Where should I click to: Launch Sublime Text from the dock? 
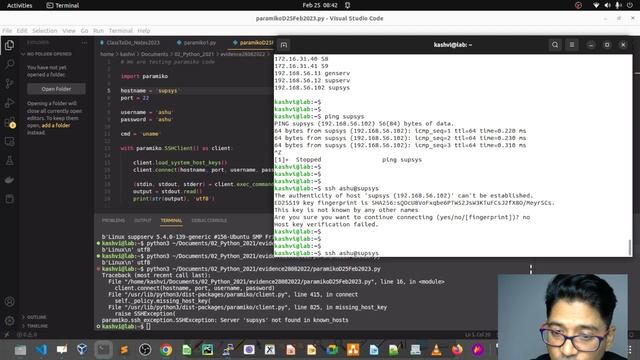click(124, 350)
